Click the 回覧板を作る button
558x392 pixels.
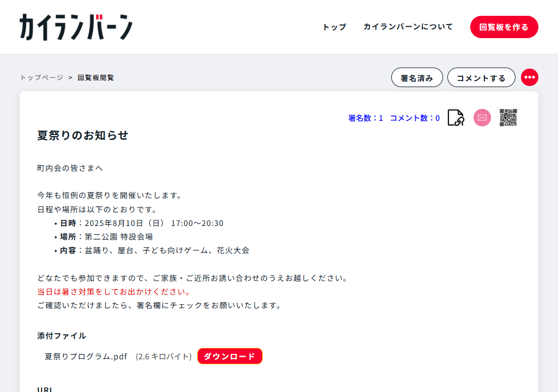504,27
